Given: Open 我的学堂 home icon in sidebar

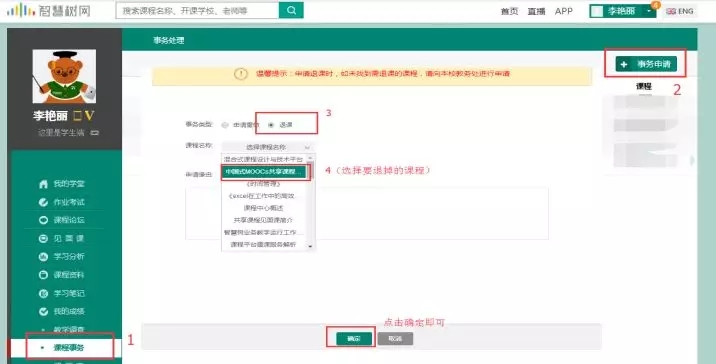Looking at the screenshot, I should click(43, 184).
